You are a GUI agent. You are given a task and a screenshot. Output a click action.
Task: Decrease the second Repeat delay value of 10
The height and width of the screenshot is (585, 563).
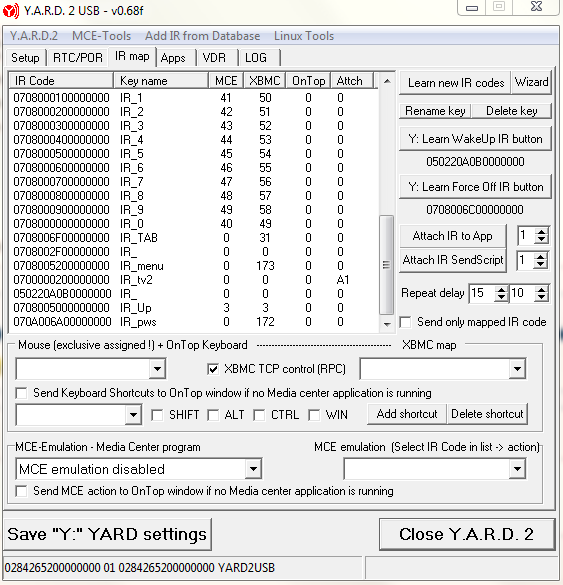541,297
